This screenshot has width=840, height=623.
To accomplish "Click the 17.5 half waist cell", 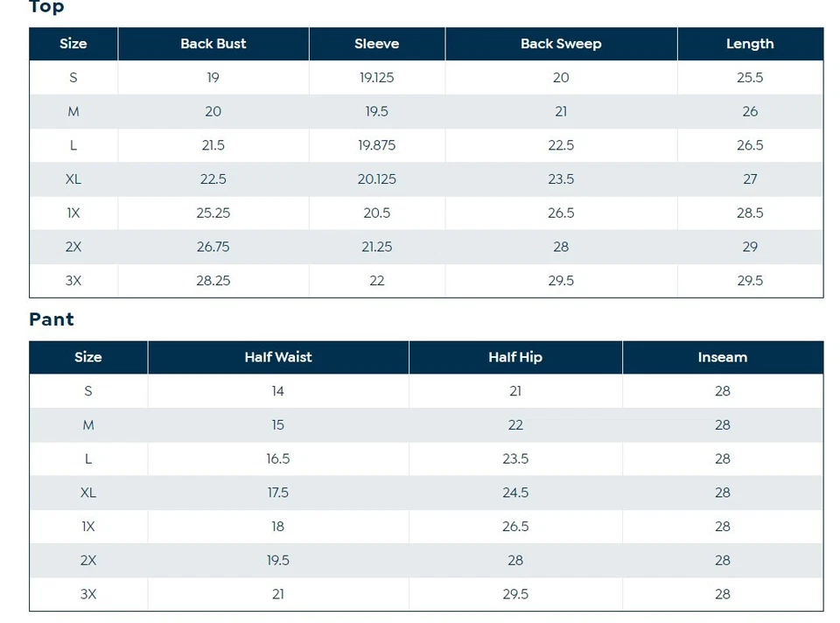I will pyautogui.click(x=278, y=493).
